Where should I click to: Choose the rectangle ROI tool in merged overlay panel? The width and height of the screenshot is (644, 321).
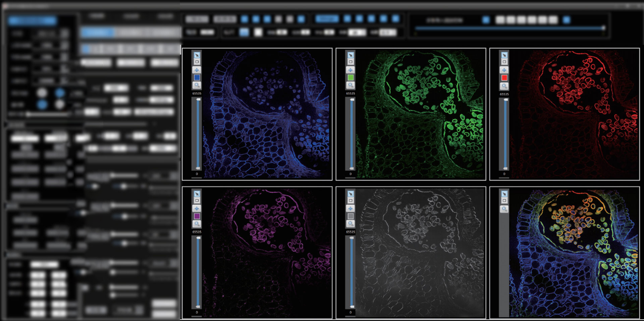pos(504,201)
